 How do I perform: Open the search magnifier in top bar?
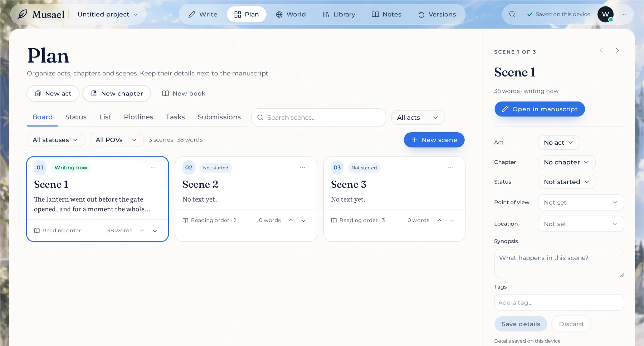click(x=512, y=14)
